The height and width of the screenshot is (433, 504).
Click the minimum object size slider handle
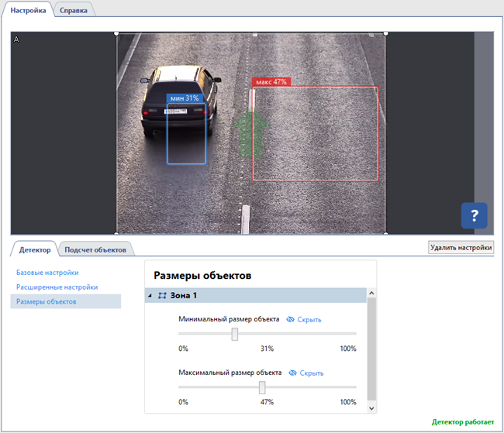(234, 334)
